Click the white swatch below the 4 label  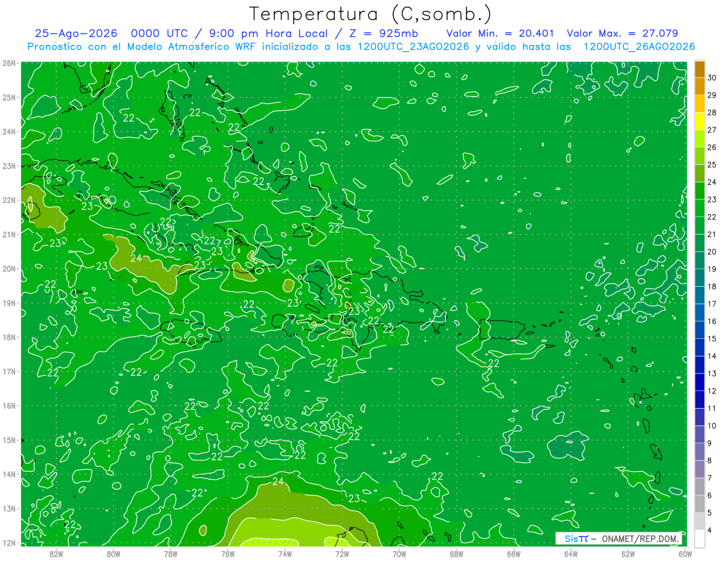click(x=699, y=538)
